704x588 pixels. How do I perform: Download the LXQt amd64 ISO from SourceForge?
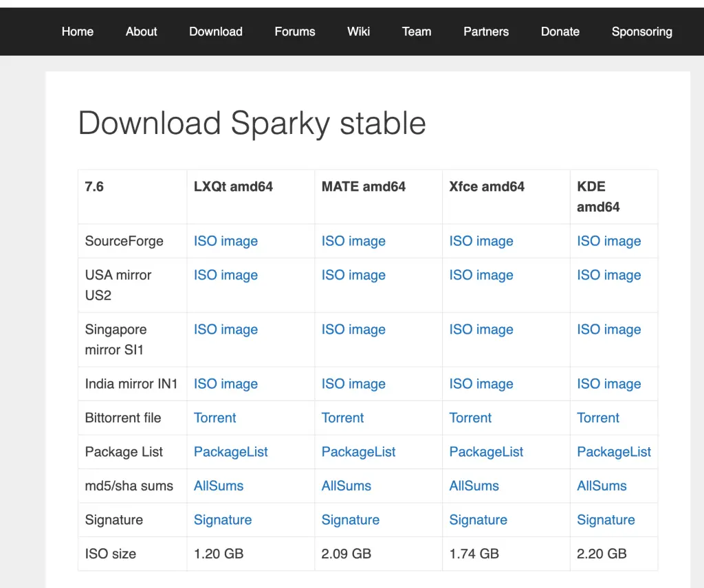[x=225, y=241]
